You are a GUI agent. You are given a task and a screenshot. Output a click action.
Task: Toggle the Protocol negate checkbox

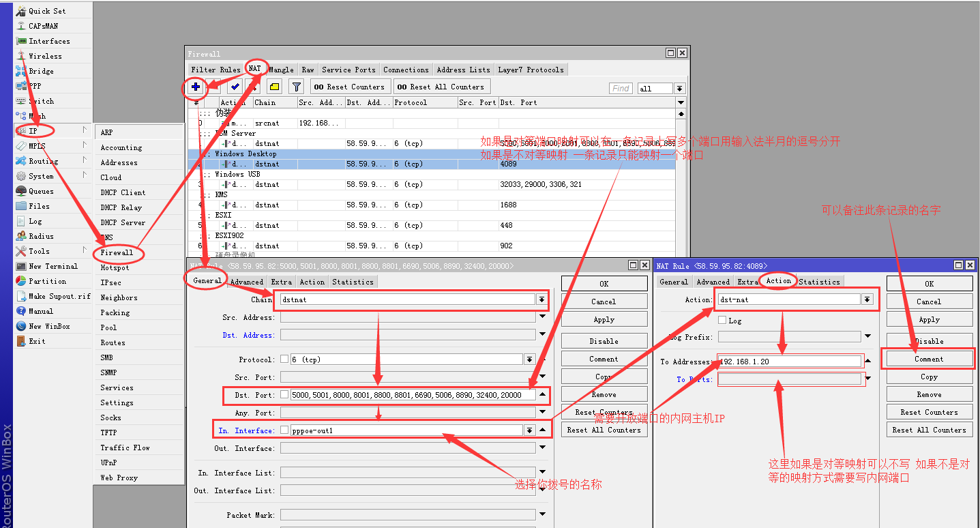(284, 360)
